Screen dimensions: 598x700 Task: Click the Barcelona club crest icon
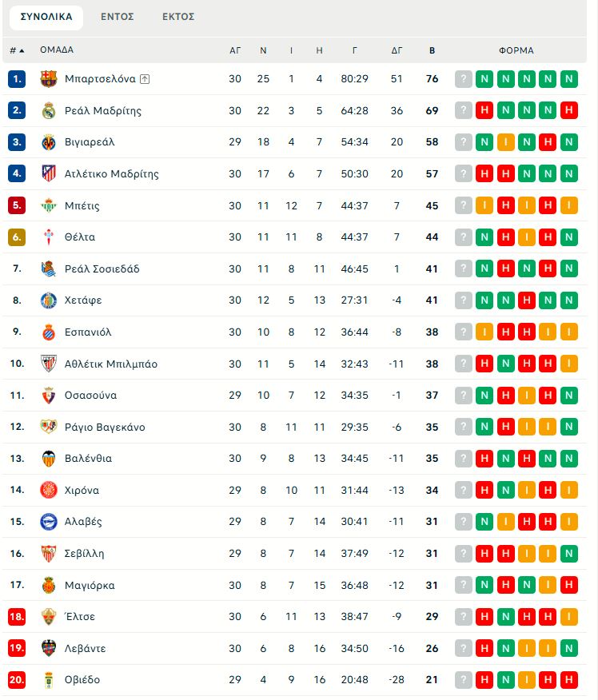coord(49,79)
